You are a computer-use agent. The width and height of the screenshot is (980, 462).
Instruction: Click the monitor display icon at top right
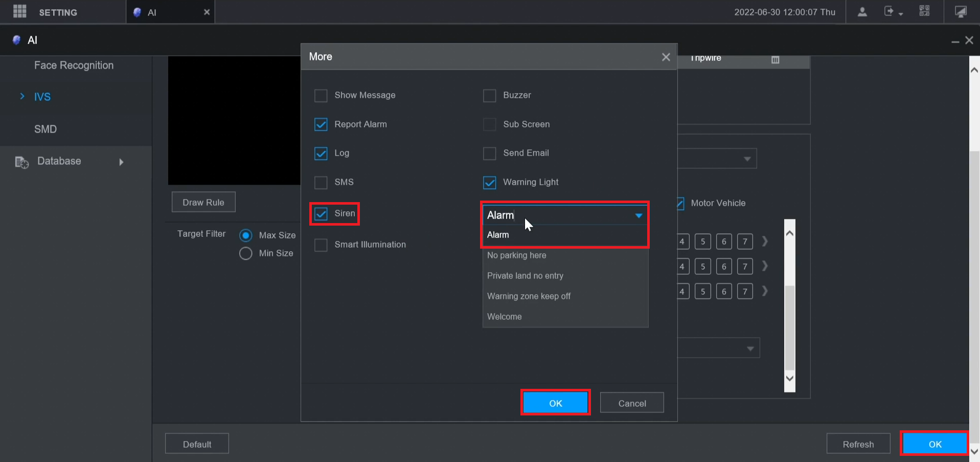pyautogui.click(x=961, y=11)
